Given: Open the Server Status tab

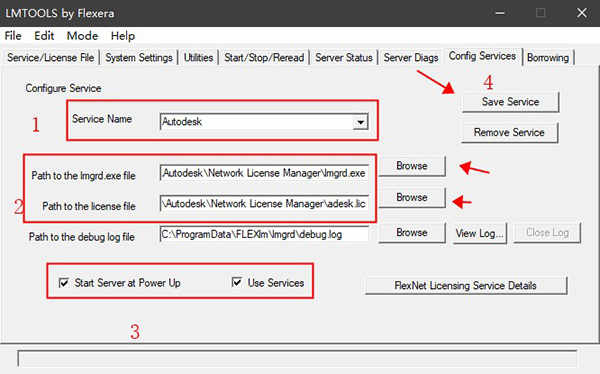Looking at the screenshot, I should pyautogui.click(x=344, y=57).
